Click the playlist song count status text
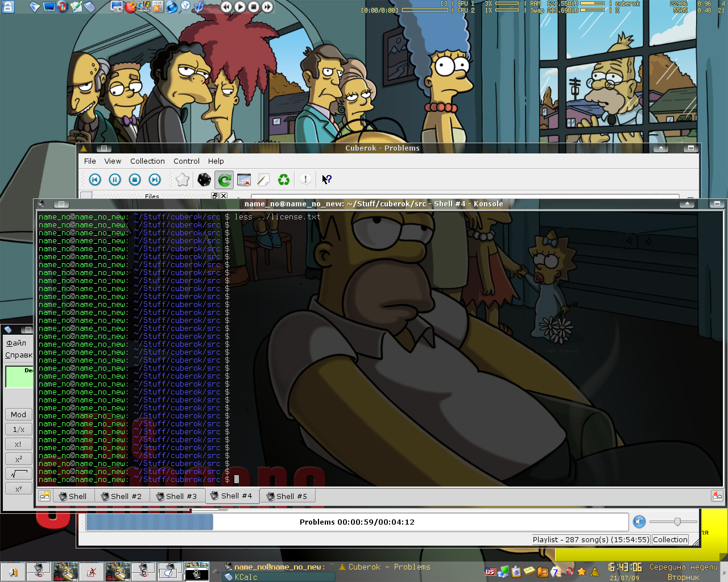Viewport: 728px width, 582px height. [x=591, y=539]
